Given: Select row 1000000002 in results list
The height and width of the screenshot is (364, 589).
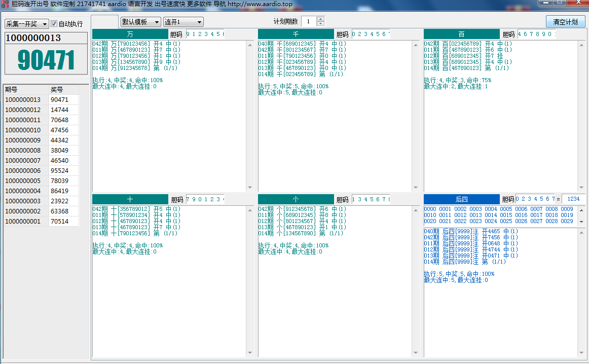Looking at the screenshot, I should [x=42, y=211].
